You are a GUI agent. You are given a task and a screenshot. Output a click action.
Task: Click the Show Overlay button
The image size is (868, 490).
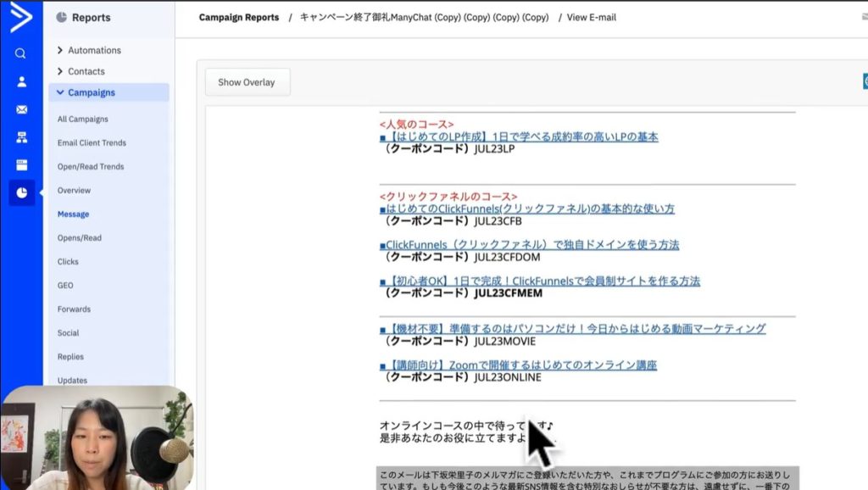[247, 82]
